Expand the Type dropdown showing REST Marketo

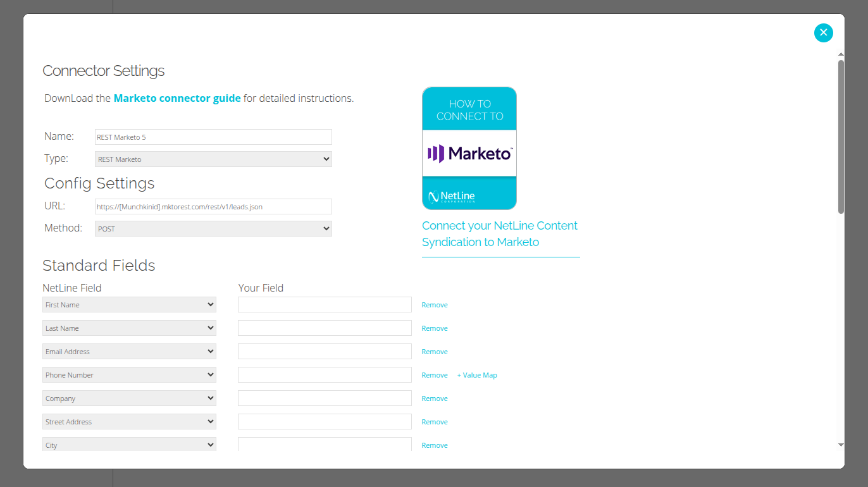tap(213, 159)
